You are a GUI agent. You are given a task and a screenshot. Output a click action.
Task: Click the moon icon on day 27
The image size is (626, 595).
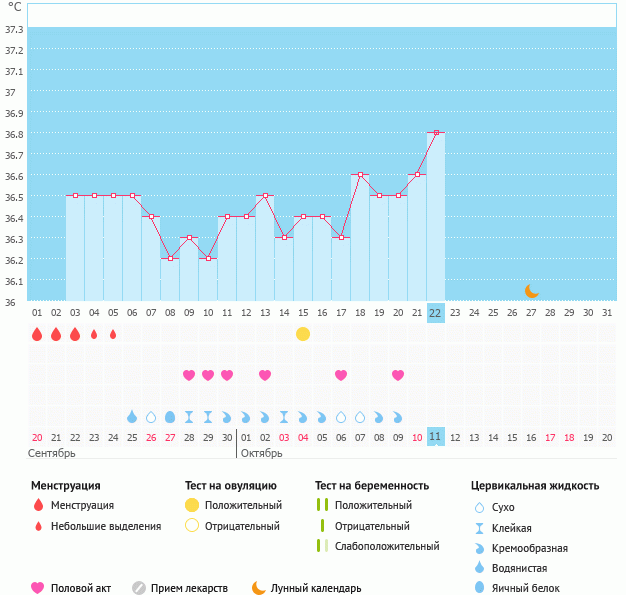point(532,291)
